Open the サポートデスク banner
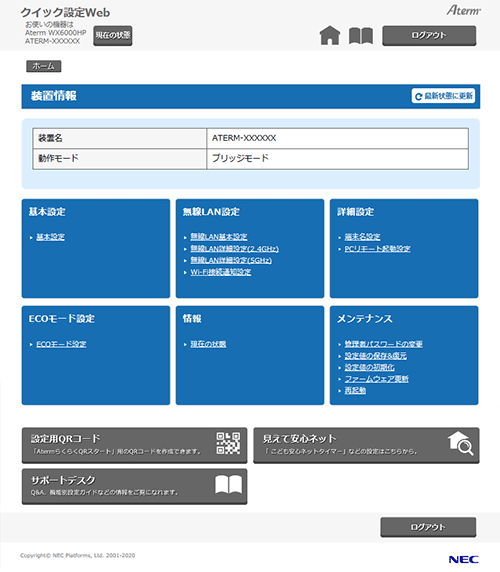This screenshot has height=572, width=500. 135,487
